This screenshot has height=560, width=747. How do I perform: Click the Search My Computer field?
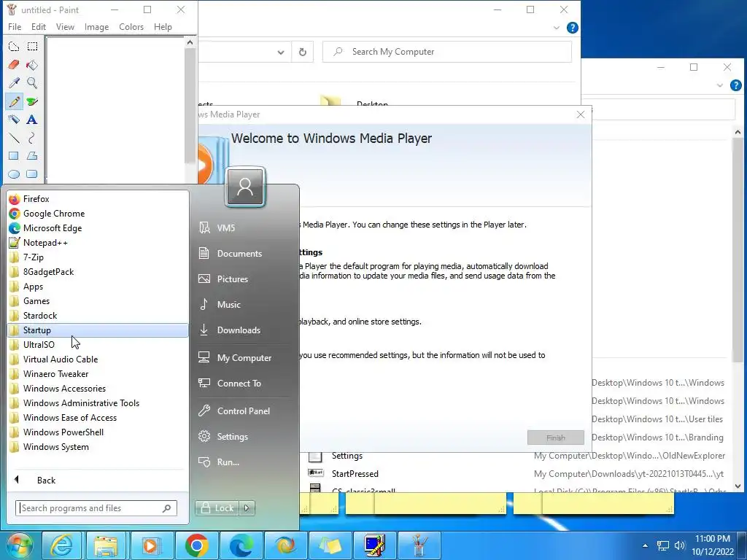(x=447, y=52)
